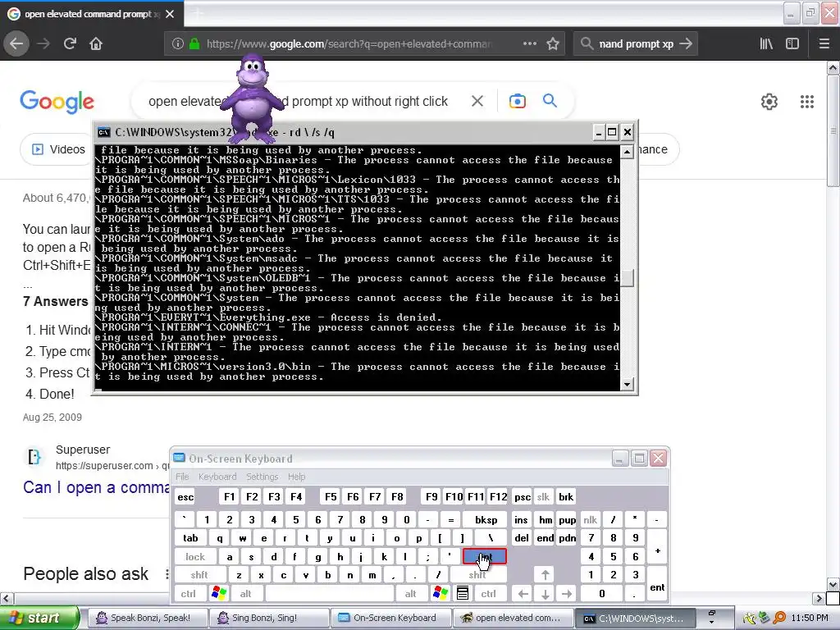This screenshot has width=840, height=630.
Task: Click the F5 key on On-Screen Keyboard
Action: pyautogui.click(x=331, y=496)
